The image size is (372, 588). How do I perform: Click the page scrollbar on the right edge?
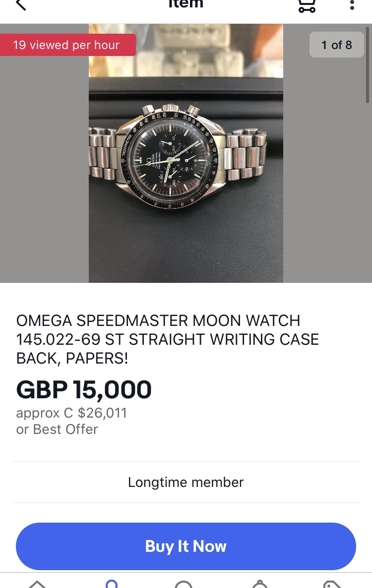point(368,64)
